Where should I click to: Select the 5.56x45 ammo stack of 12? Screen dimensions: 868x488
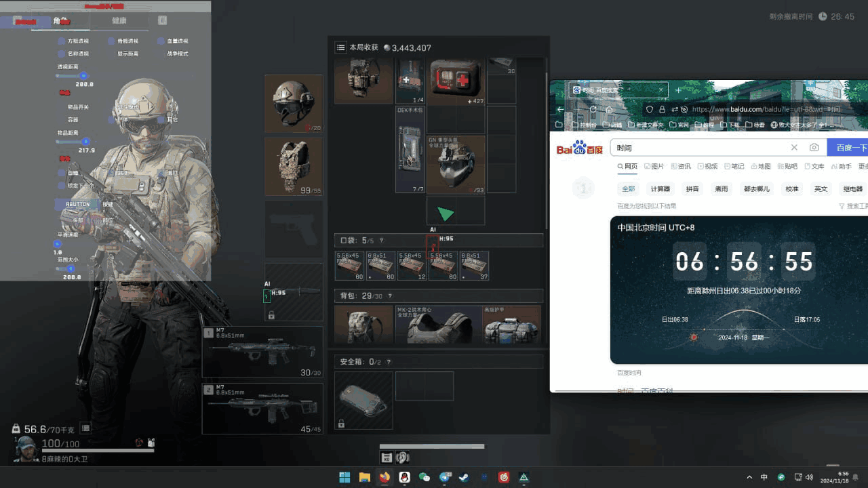(410, 266)
